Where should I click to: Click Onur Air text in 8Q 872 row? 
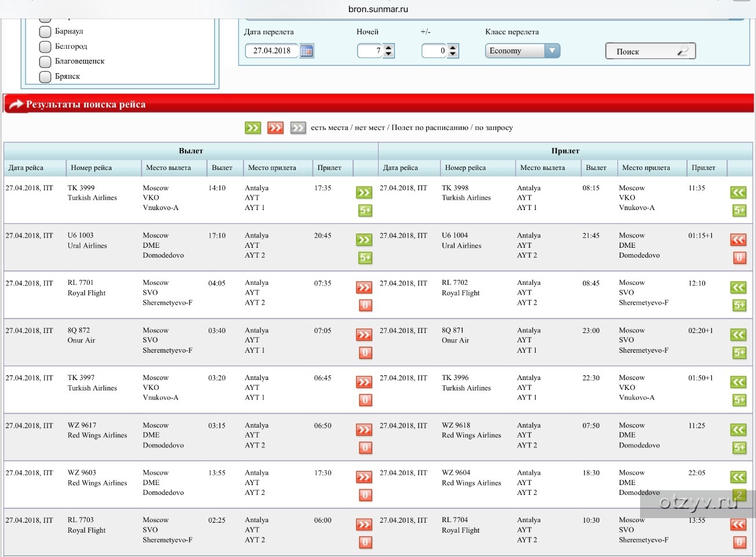click(81, 341)
